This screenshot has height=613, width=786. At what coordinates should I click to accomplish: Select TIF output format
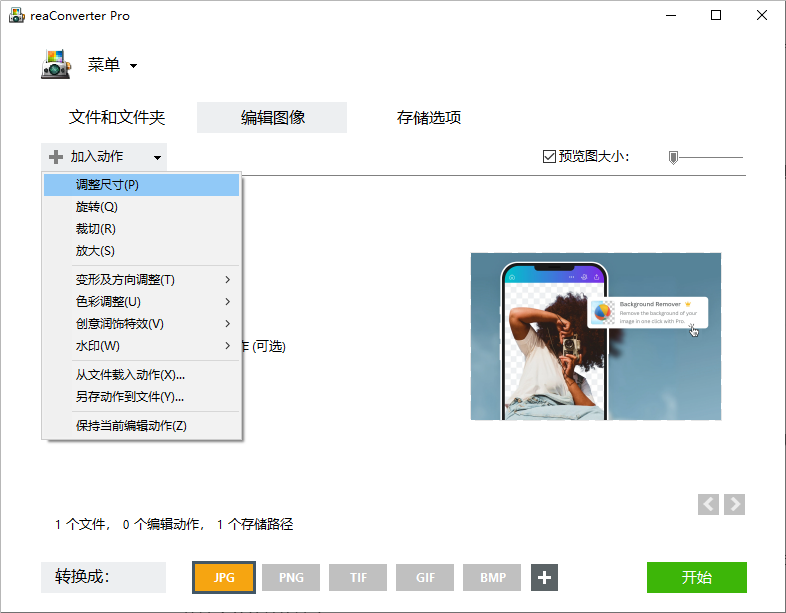[x=358, y=577]
